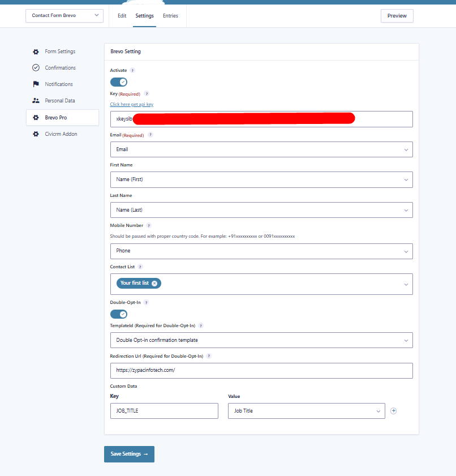
Task: Expand the Contact List dropdown arrow
Action: point(406,285)
